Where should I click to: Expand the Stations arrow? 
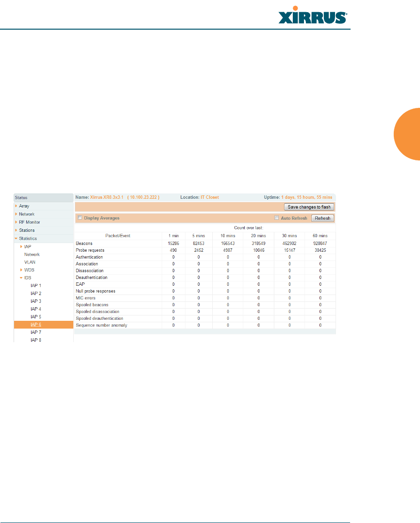tap(16, 230)
